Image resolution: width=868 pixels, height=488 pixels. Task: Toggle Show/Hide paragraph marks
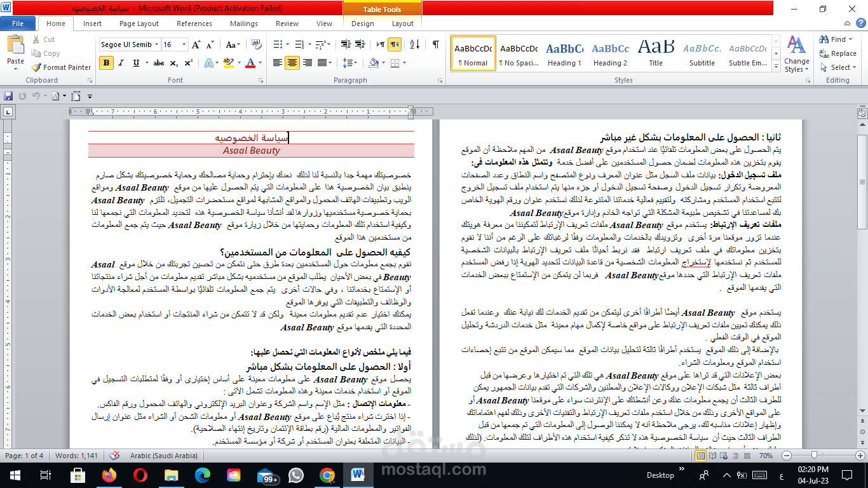pos(435,44)
